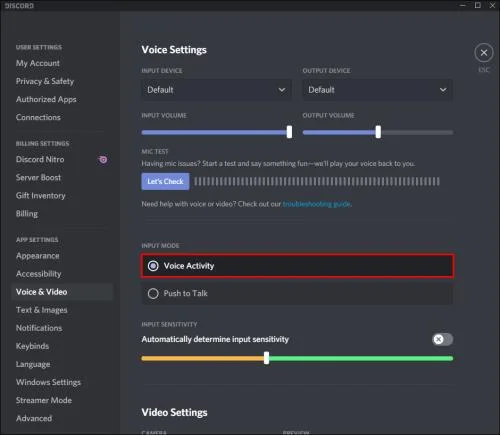Go to Privacy & Safety

tap(45, 81)
